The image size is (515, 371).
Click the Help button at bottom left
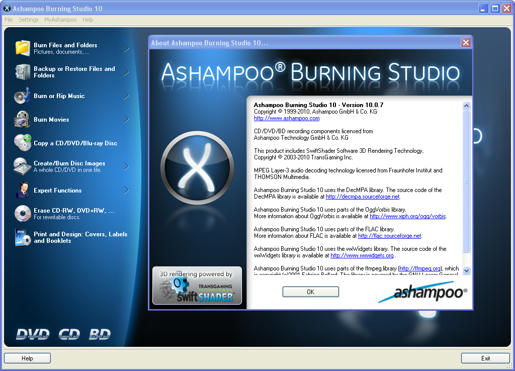click(27, 358)
